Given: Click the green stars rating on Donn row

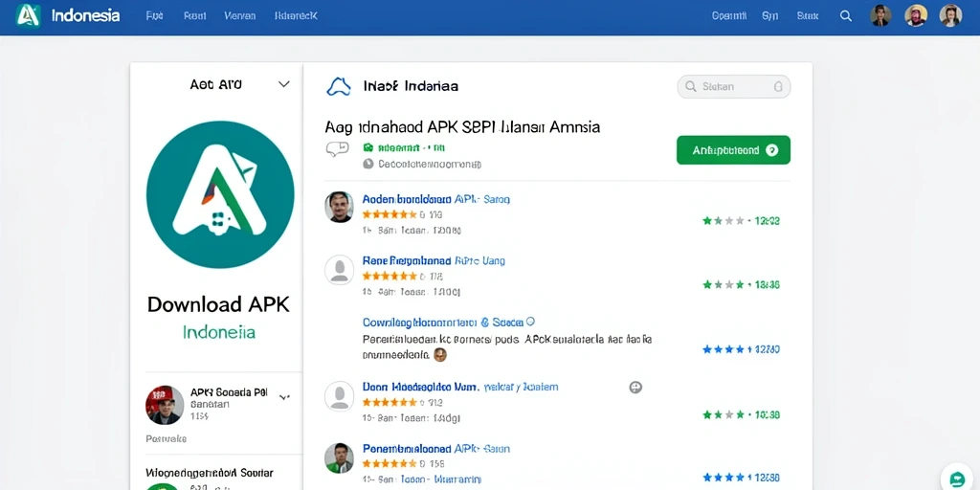Looking at the screenshot, I should coord(724,414).
